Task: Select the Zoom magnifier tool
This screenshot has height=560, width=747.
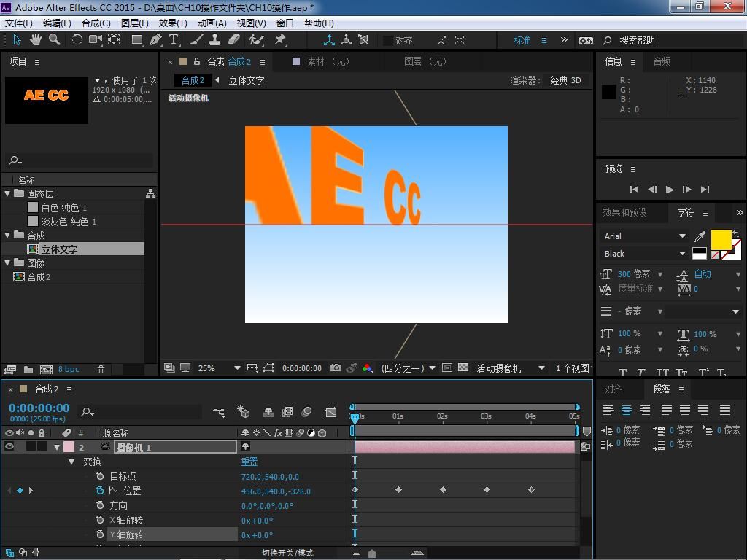Action: [x=55, y=40]
